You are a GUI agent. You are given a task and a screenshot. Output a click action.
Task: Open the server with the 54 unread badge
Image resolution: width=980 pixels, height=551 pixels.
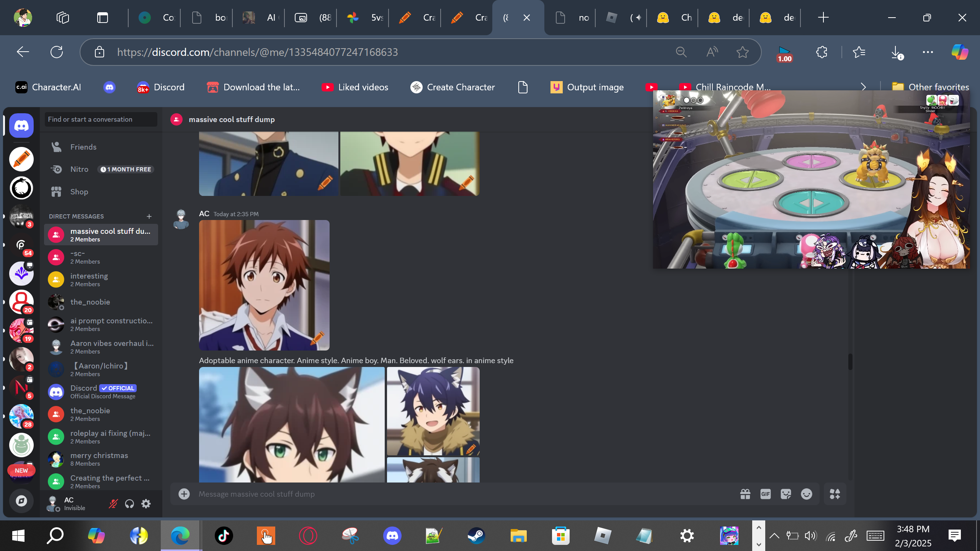[x=21, y=245]
